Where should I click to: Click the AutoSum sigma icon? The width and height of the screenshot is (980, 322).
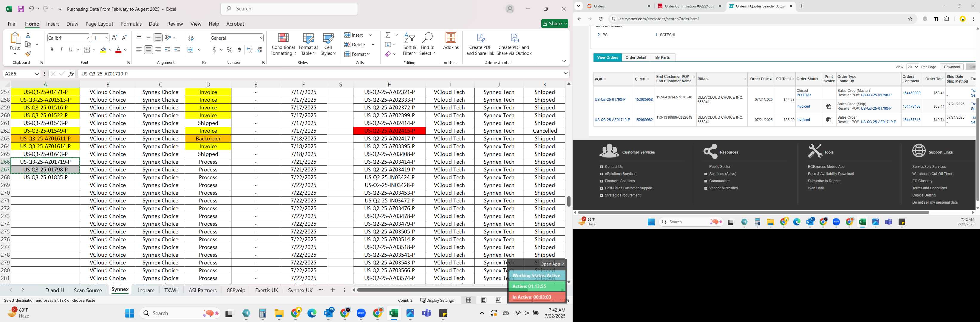click(388, 35)
